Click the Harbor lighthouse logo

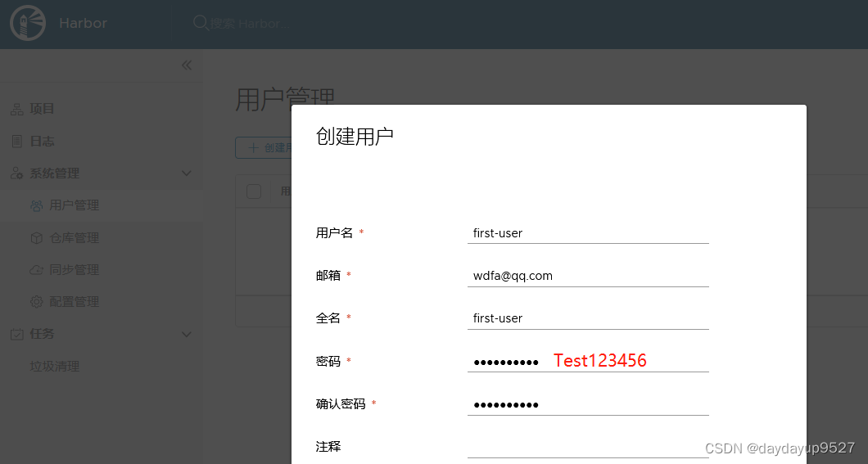28,23
